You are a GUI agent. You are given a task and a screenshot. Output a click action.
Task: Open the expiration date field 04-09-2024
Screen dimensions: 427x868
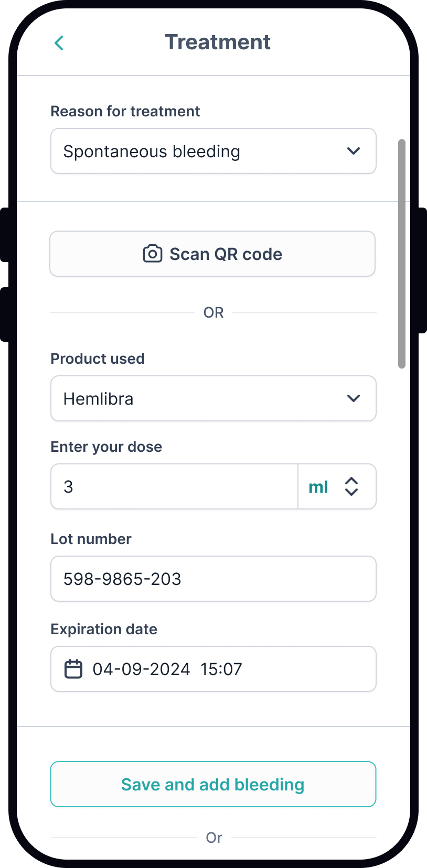pyautogui.click(x=213, y=669)
